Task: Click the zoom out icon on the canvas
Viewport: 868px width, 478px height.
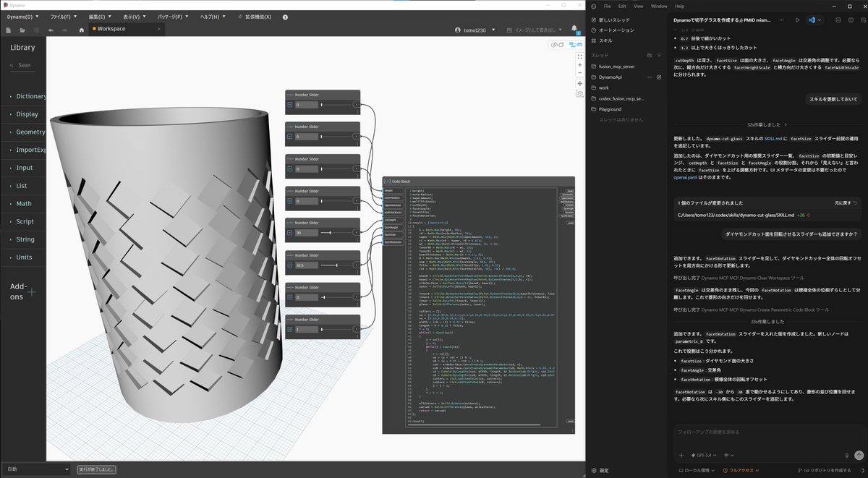Action: tap(579, 72)
